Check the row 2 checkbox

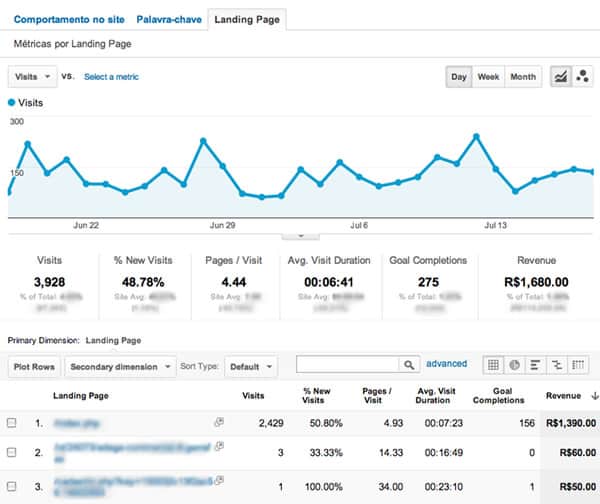coord(11,452)
